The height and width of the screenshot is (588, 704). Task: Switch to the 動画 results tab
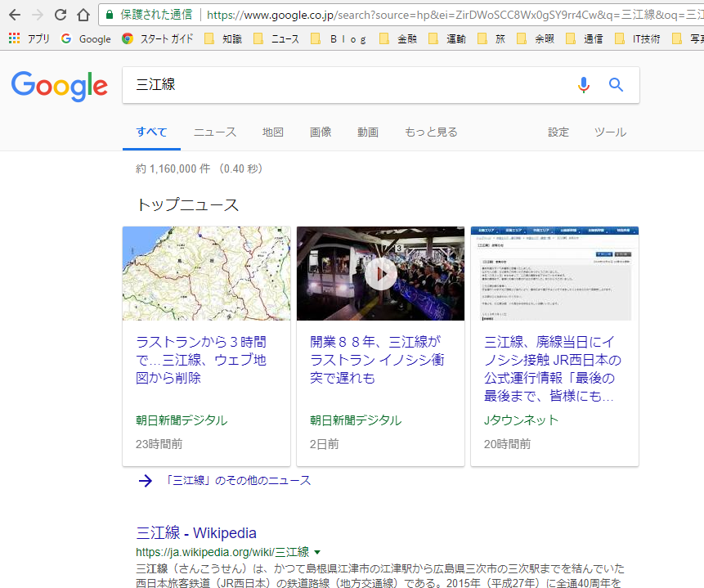[368, 132]
